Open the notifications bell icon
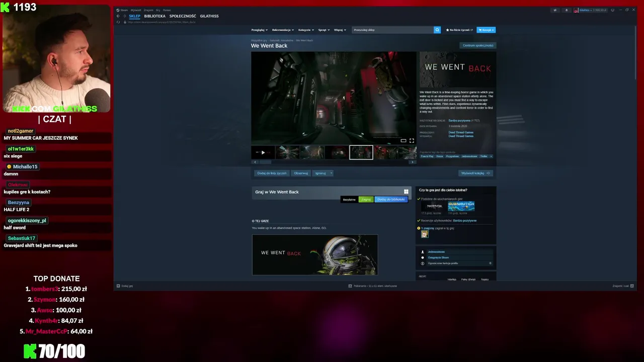 pyautogui.click(x=566, y=10)
